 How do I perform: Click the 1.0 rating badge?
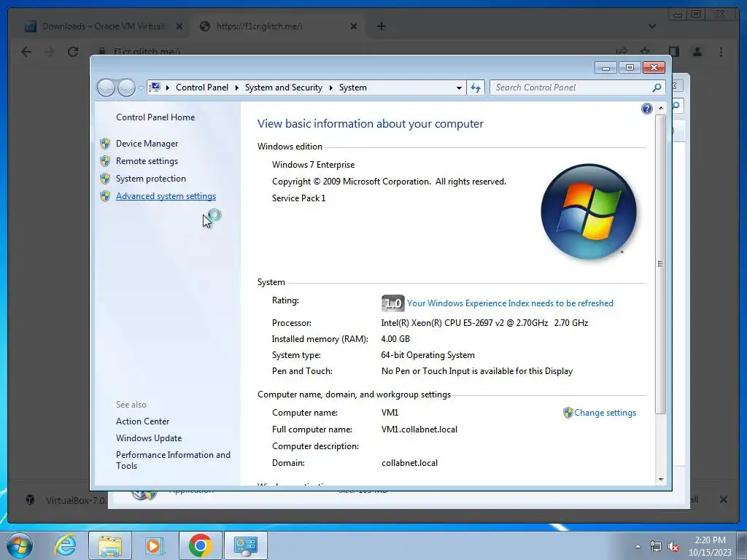(x=393, y=303)
